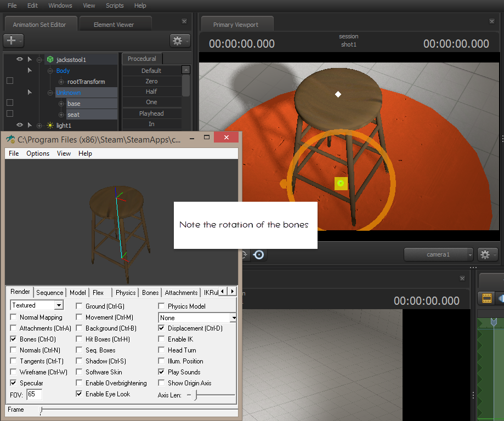Click the green jacksstool1 model cube icon
Screen dimensions: 504x421
50,60
